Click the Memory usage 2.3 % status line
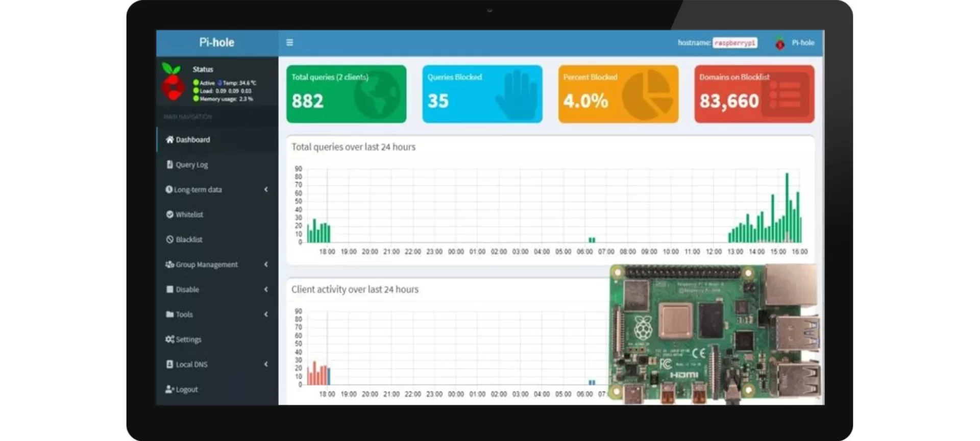980x441 pixels. point(223,99)
